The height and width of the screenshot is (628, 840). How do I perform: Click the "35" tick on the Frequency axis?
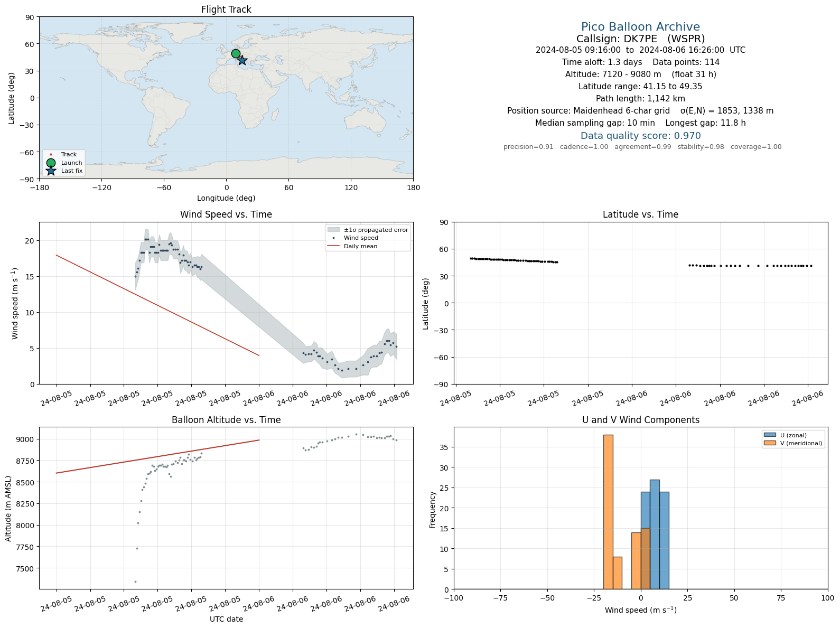coord(445,447)
